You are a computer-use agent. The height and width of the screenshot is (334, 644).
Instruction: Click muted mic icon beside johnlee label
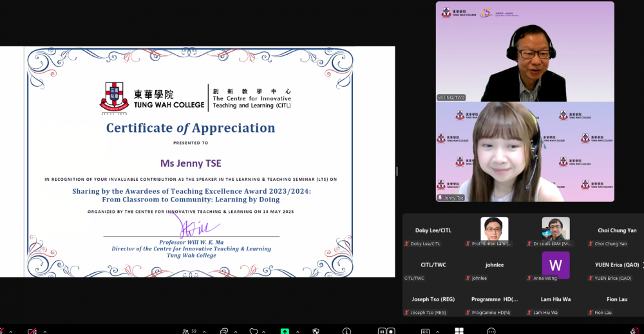468,278
